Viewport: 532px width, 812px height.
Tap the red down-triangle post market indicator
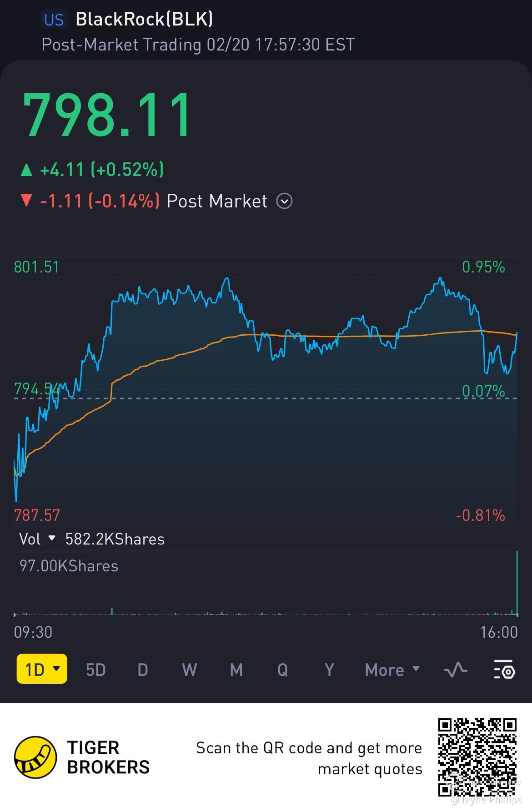click(x=27, y=201)
